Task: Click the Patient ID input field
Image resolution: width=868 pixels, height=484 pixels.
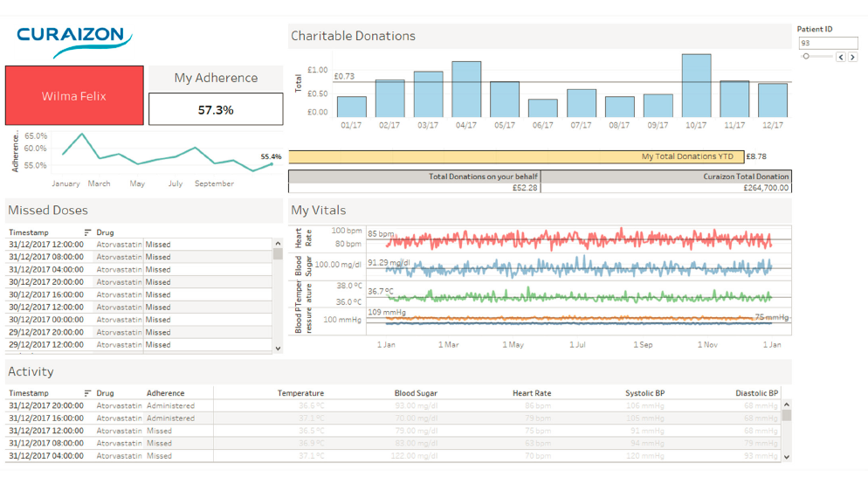Action: click(x=828, y=43)
